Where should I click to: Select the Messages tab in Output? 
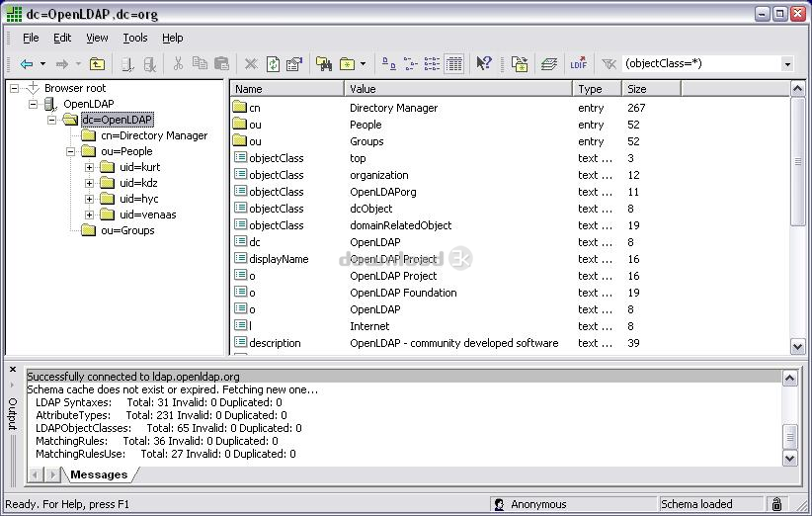[98, 474]
